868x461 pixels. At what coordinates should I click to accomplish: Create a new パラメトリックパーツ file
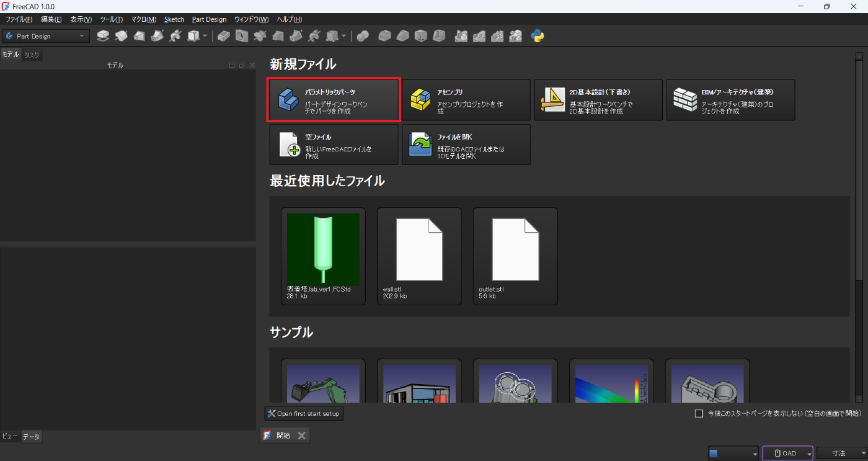(333, 100)
